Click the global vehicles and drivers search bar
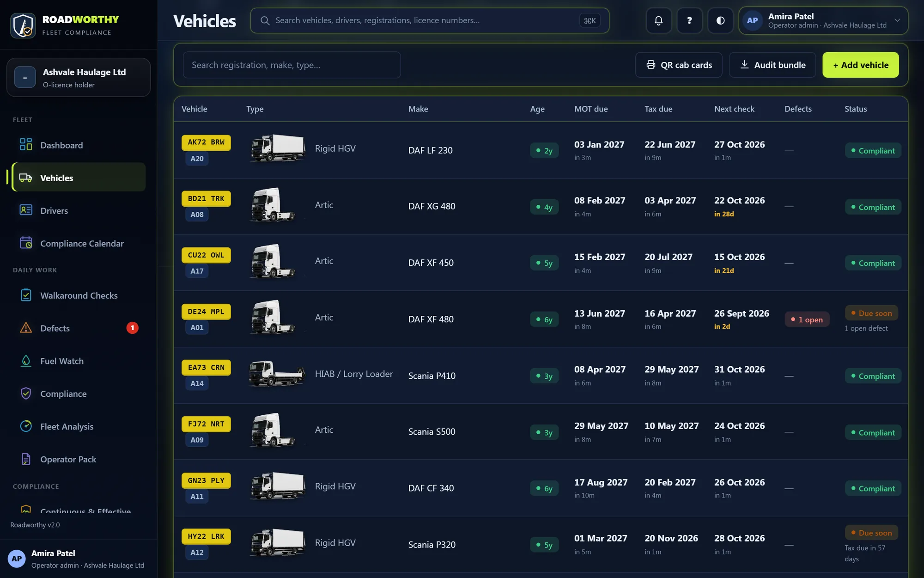This screenshot has height=578, width=924. point(430,20)
